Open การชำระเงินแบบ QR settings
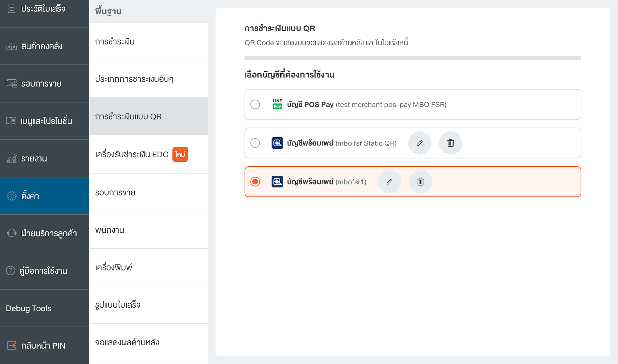 tap(148, 117)
